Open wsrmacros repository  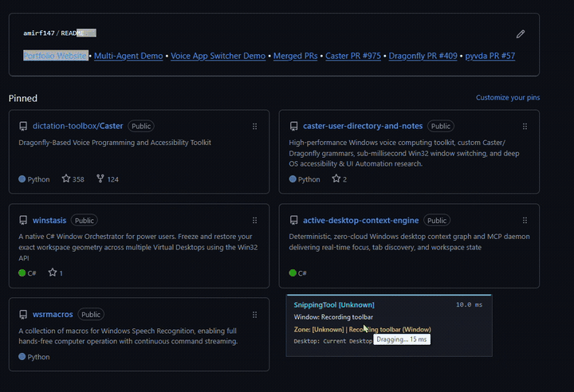53,315
